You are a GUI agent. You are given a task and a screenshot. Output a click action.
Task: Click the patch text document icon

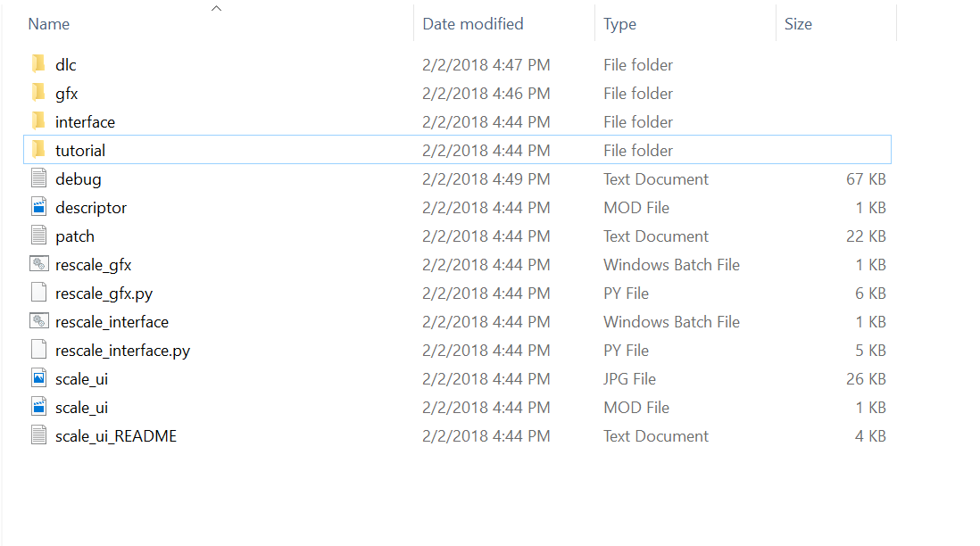(38, 236)
